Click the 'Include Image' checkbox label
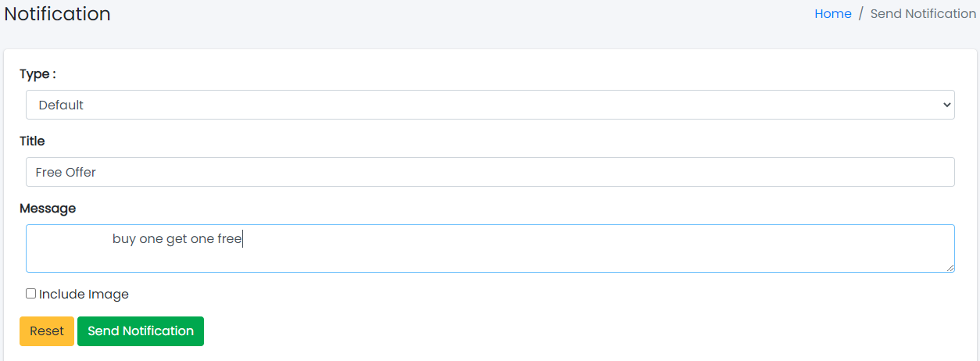The image size is (980, 361). 84,295
